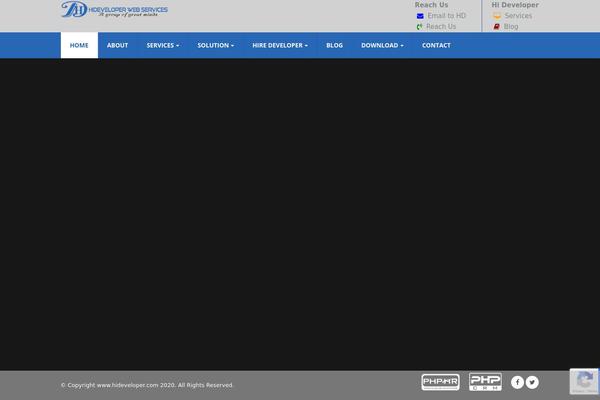
Task: Click the Services link under Hi Developer
Action: tap(518, 16)
